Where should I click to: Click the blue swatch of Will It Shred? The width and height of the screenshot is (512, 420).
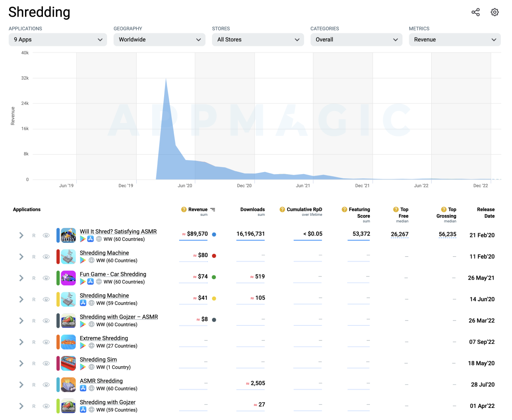coord(58,235)
